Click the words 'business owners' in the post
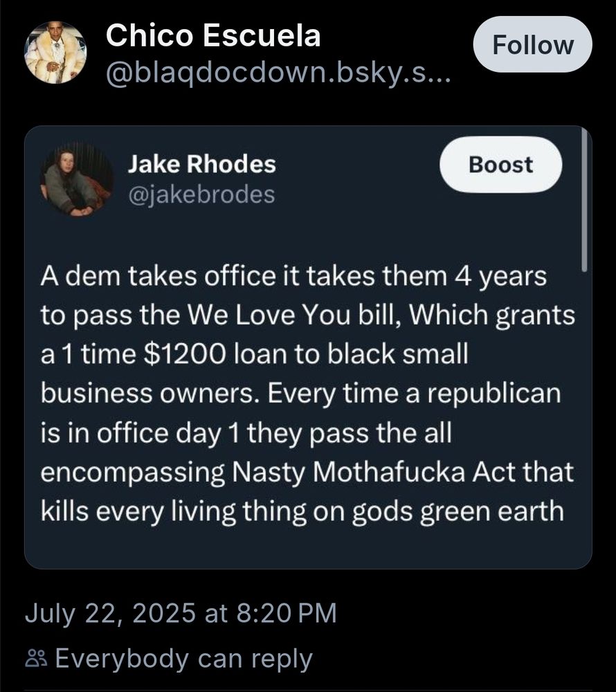 pyautogui.click(x=150, y=393)
